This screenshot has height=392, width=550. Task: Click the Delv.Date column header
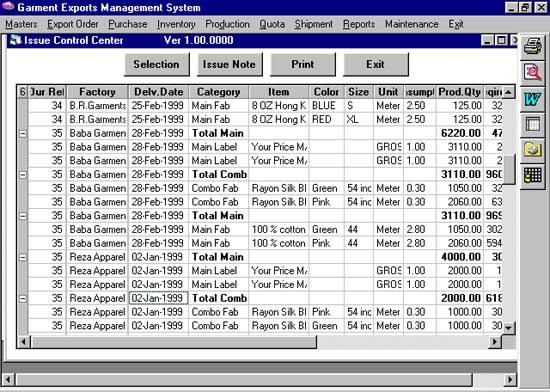159,92
